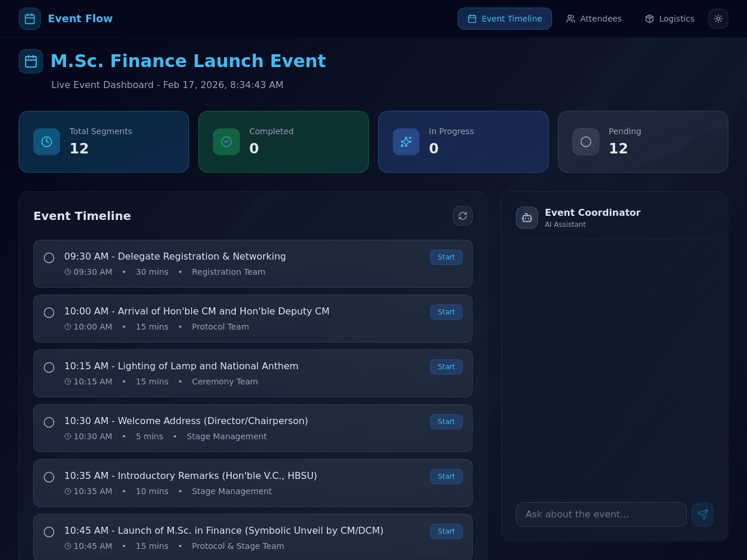Start the Introductory Remarks segment
Screen dimensions: 747x560
tap(446, 477)
